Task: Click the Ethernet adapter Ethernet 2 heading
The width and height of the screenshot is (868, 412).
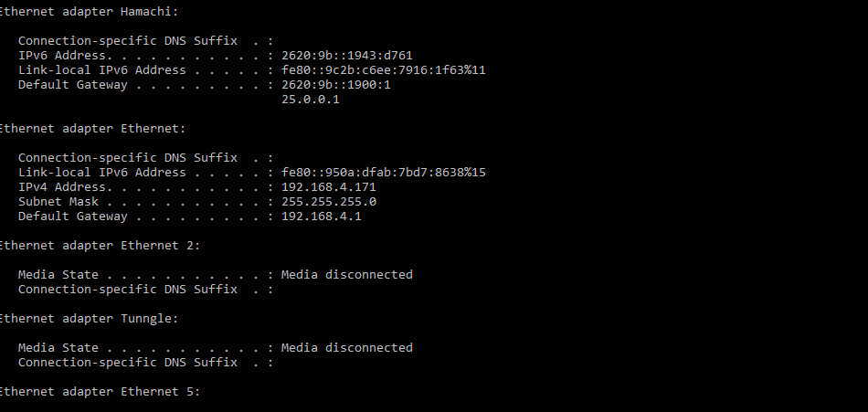Action: click(100, 245)
